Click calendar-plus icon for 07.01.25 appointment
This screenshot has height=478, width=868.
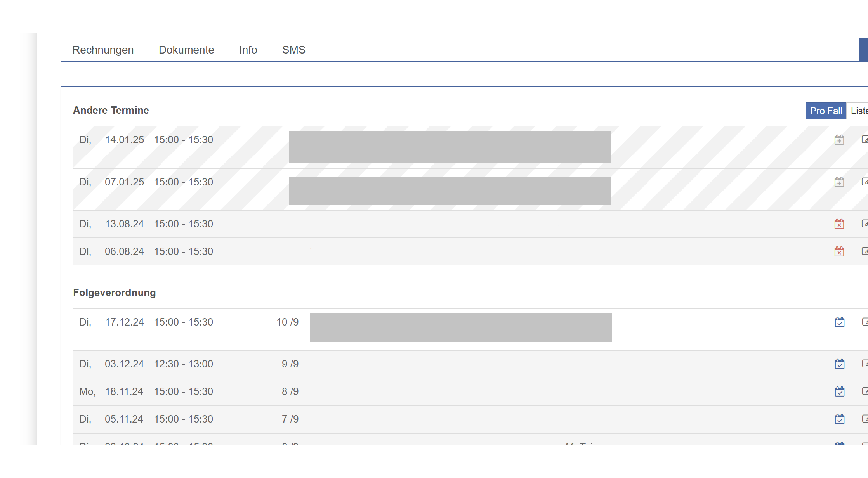839,182
